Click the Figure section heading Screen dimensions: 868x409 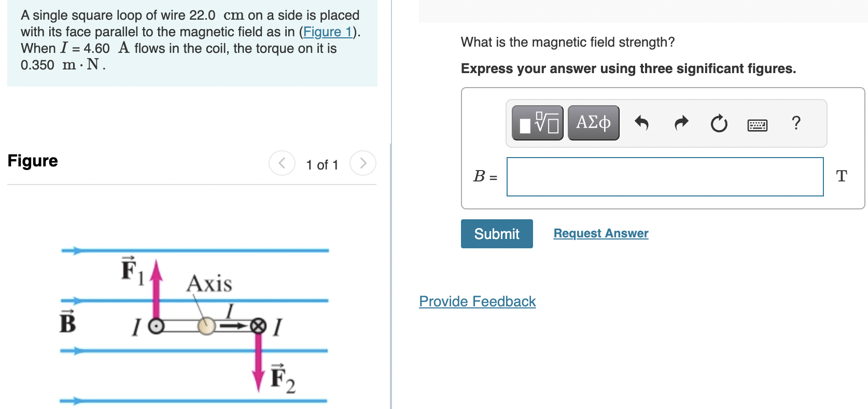point(32,161)
